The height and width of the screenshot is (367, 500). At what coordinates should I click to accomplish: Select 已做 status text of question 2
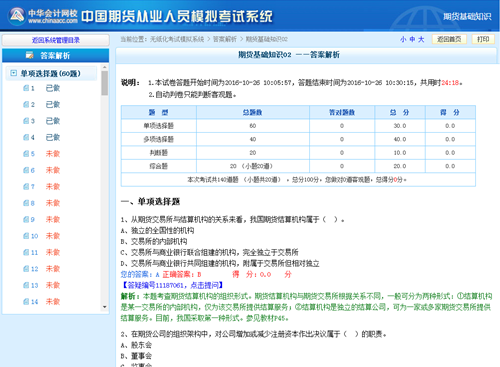(x=53, y=104)
